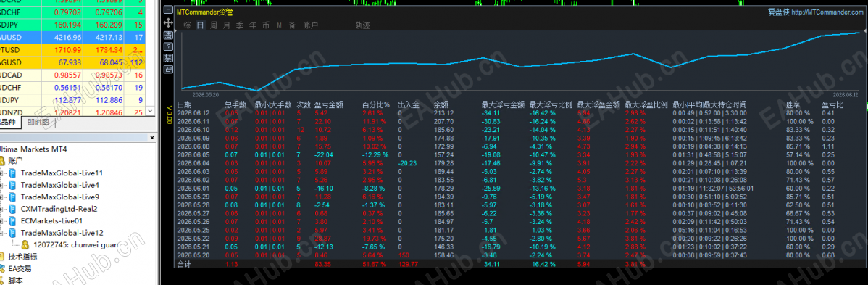Select TradeMaxGlobal-Live11 server icon

[13, 173]
